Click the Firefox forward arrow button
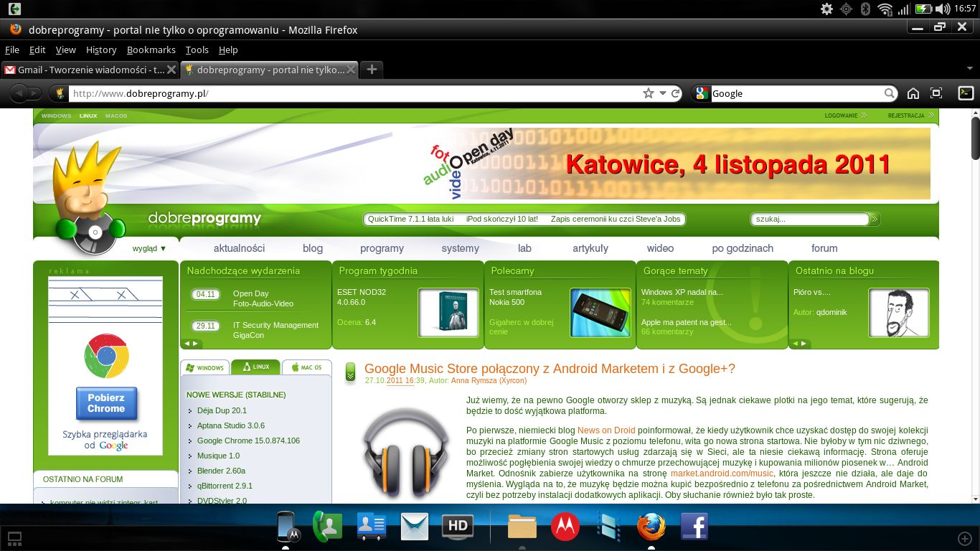 tap(35, 93)
